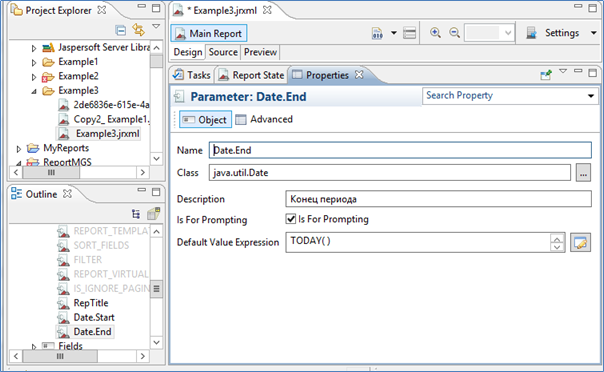Image resolution: width=604 pixels, height=372 pixels.
Task: Click the binary compile report icon
Action: pyautogui.click(x=377, y=33)
